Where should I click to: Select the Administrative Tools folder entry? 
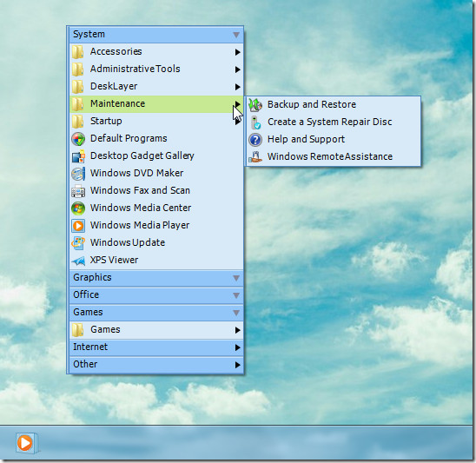[x=156, y=69]
